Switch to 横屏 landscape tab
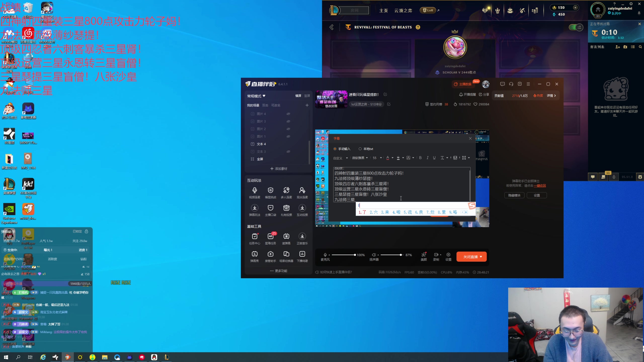 pos(298,96)
